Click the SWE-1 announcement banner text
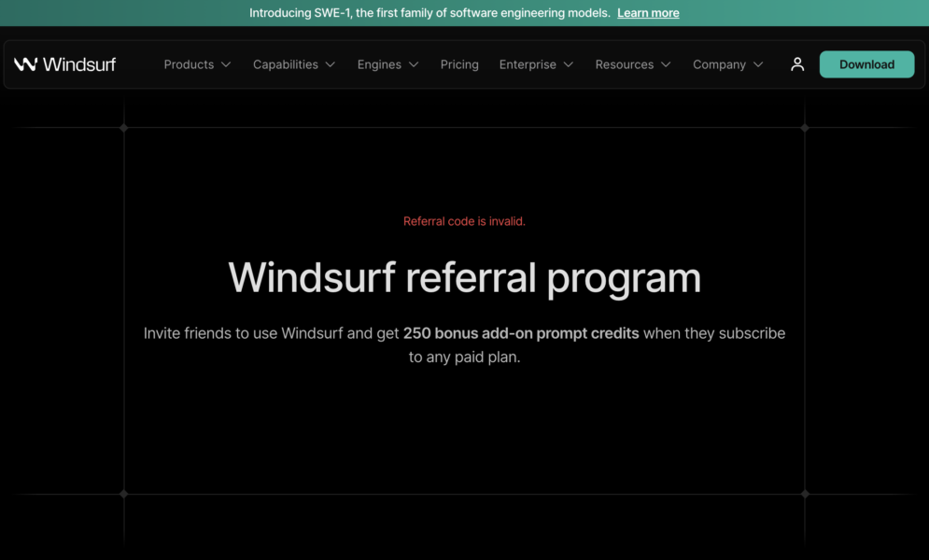This screenshot has width=929, height=560. tap(429, 13)
